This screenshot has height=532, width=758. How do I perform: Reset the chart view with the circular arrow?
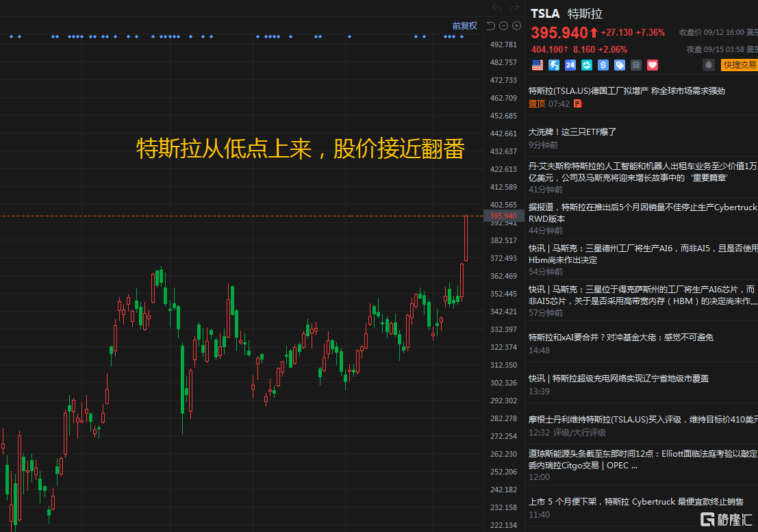click(490, 25)
